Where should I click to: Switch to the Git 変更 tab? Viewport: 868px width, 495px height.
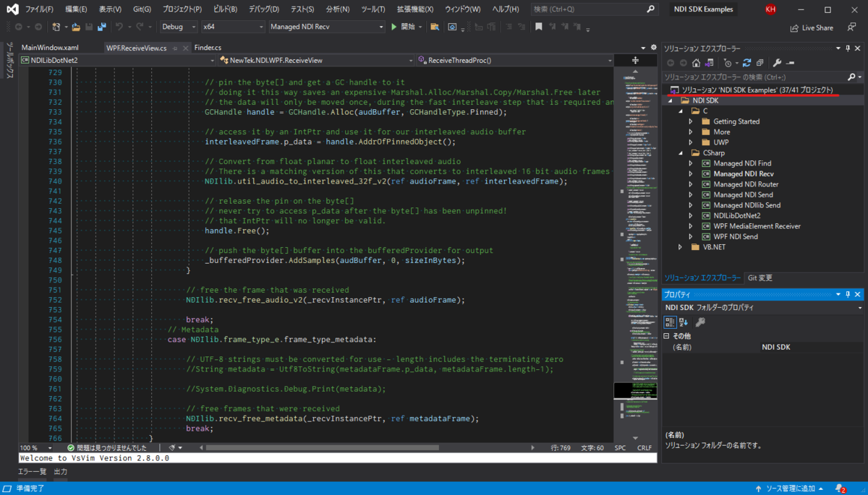(x=760, y=277)
